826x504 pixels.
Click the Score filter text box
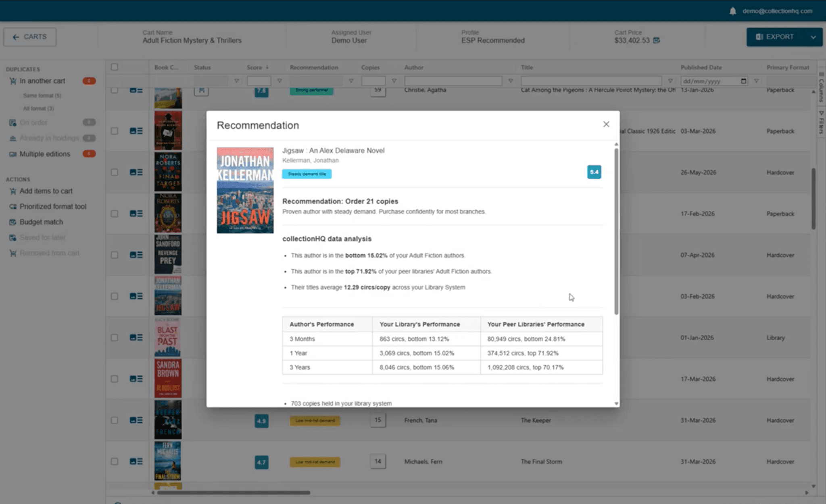259,81
